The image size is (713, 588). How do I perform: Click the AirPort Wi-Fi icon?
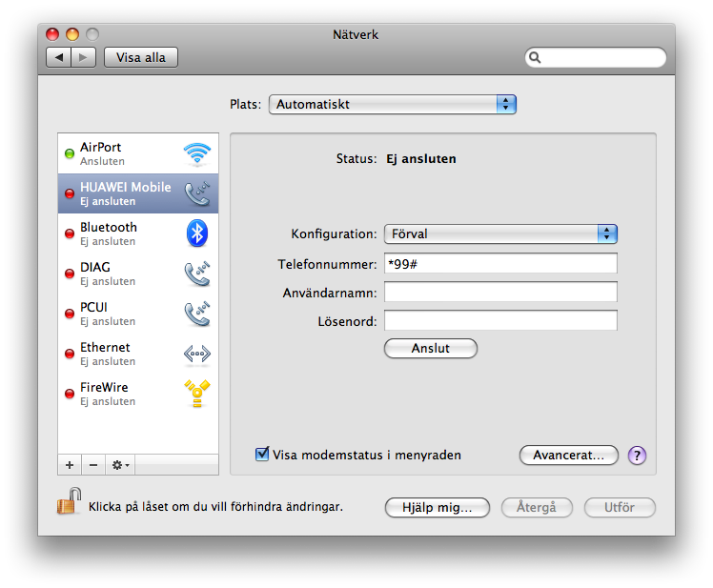coord(197,153)
